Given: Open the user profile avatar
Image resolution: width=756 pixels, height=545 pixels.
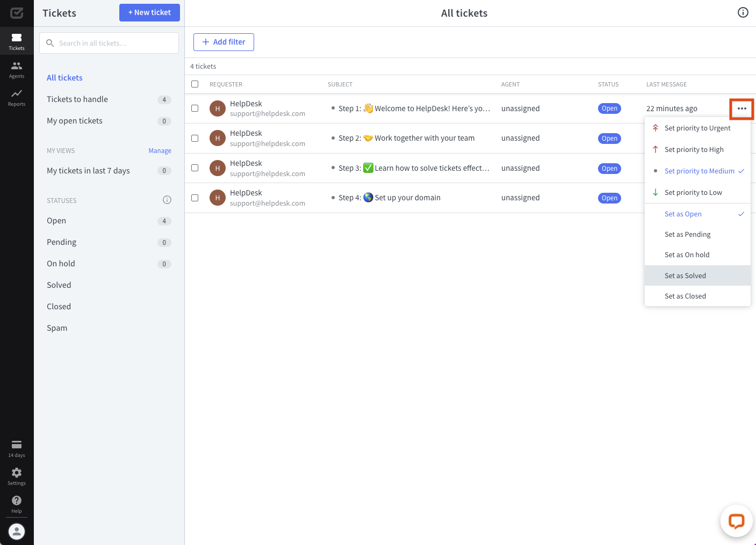Looking at the screenshot, I should (17, 532).
